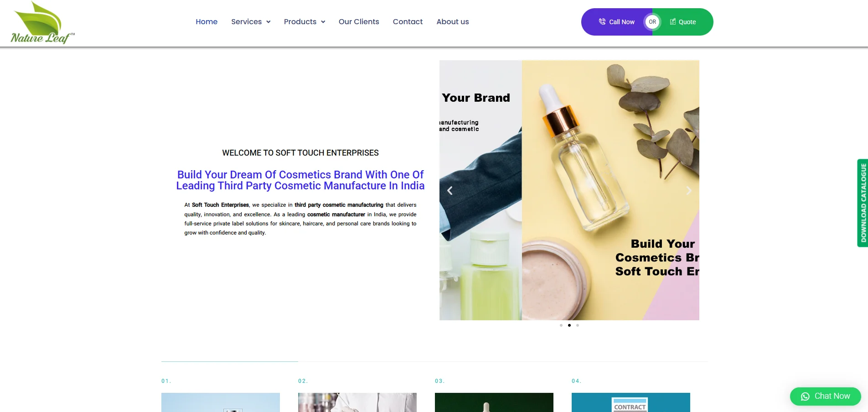Click the left carousel navigation arrow
This screenshot has height=412, width=868.
pos(449,191)
